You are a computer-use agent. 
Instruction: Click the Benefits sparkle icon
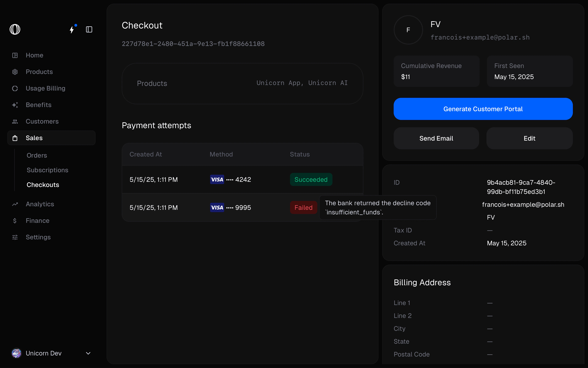[15, 105]
